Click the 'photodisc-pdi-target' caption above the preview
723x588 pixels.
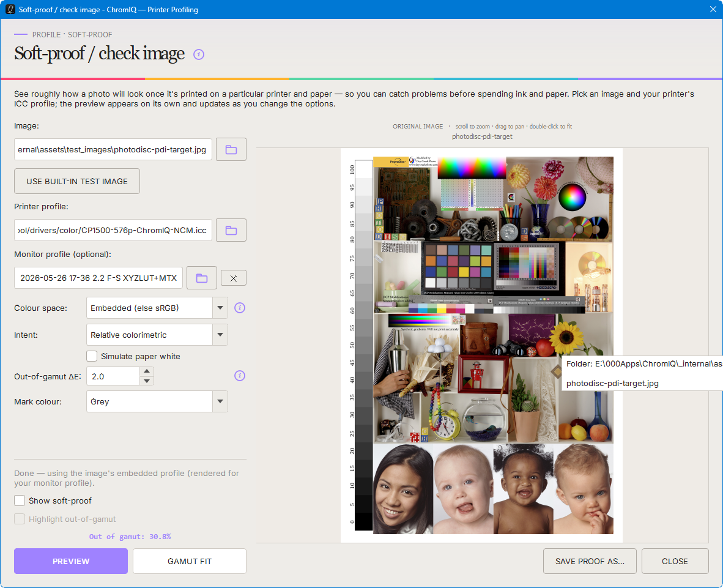pos(483,136)
